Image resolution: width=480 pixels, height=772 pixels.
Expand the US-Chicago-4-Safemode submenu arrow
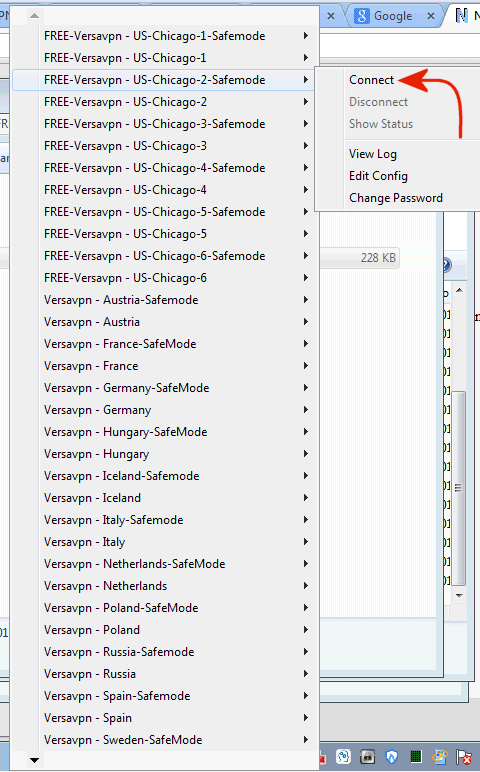(306, 168)
